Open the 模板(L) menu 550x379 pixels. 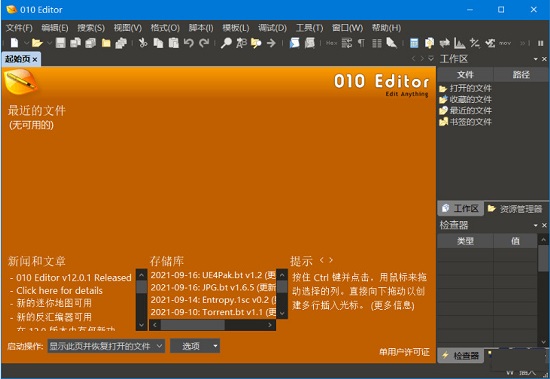click(x=236, y=28)
